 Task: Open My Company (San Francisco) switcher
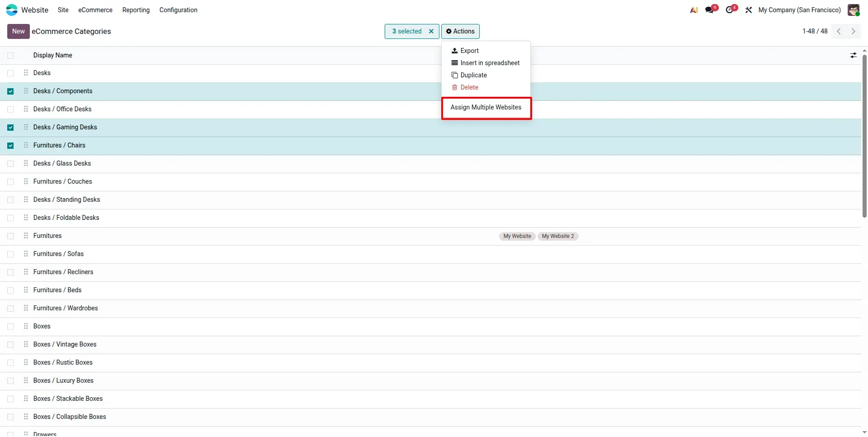pos(799,10)
